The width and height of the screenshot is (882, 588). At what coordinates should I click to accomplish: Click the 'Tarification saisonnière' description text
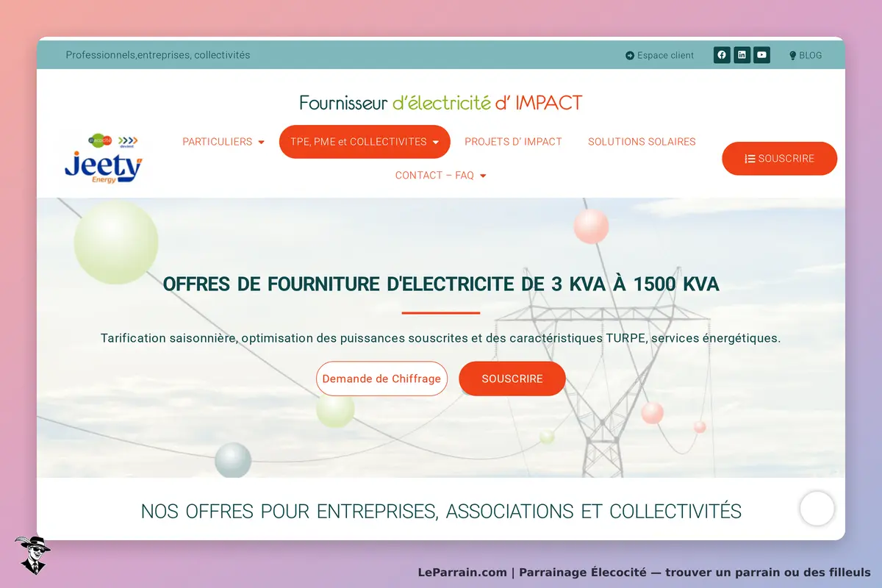[x=440, y=339]
